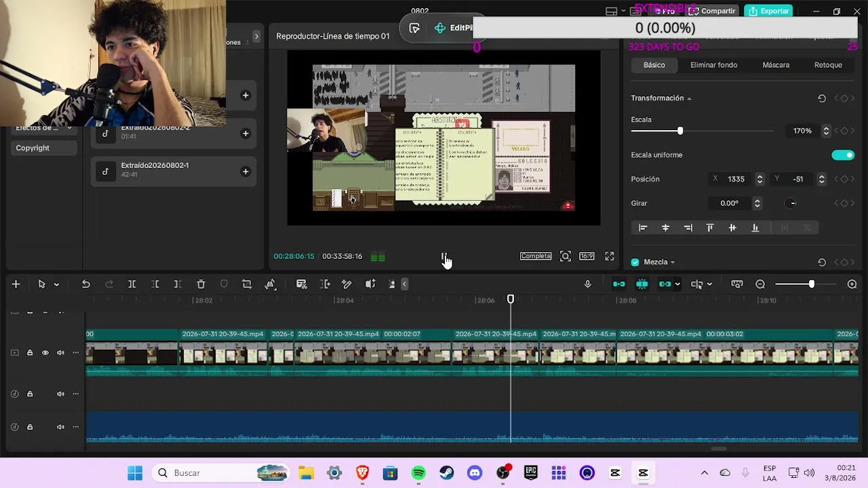This screenshot has height=488, width=868.
Task: Expand the media panel tabs chevron
Action: tap(256, 36)
